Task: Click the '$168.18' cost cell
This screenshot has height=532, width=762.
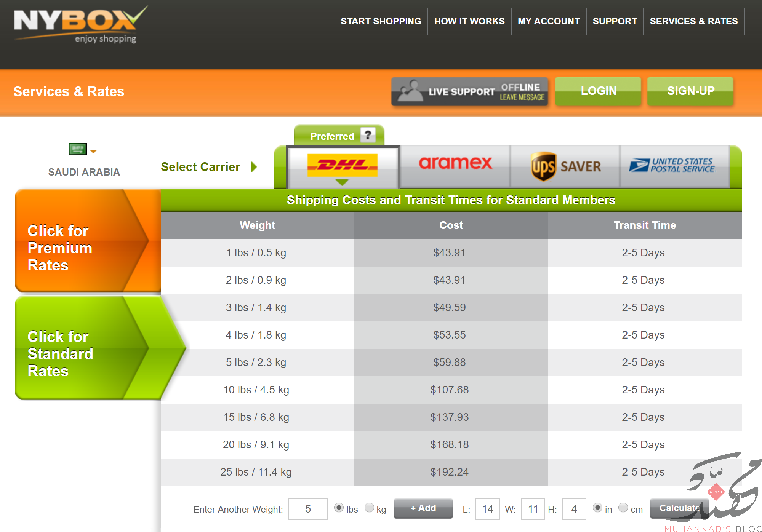Action: point(451,445)
